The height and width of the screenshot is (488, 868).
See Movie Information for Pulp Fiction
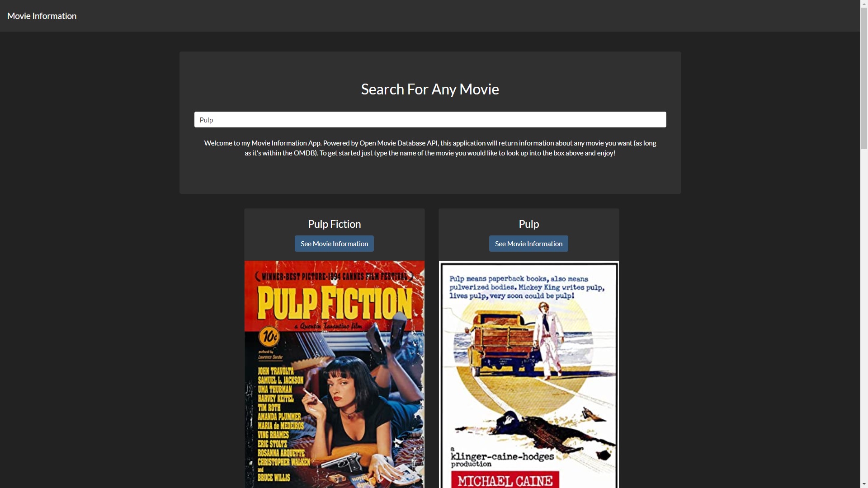tap(334, 244)
